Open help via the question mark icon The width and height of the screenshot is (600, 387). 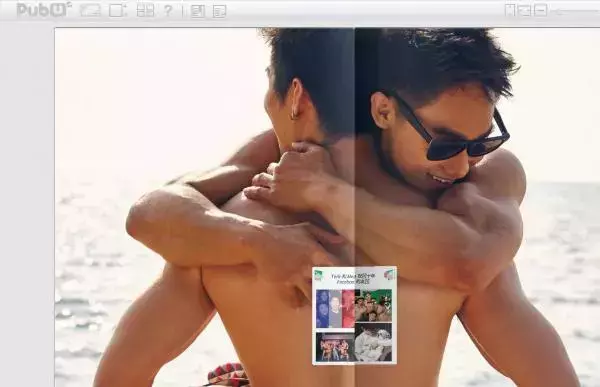coord(168,10)
